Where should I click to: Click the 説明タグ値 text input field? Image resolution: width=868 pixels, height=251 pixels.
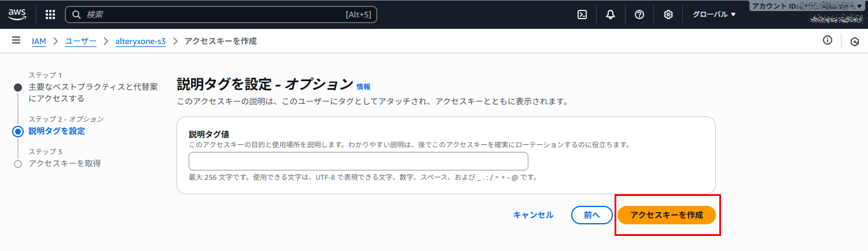pos(358,161)
